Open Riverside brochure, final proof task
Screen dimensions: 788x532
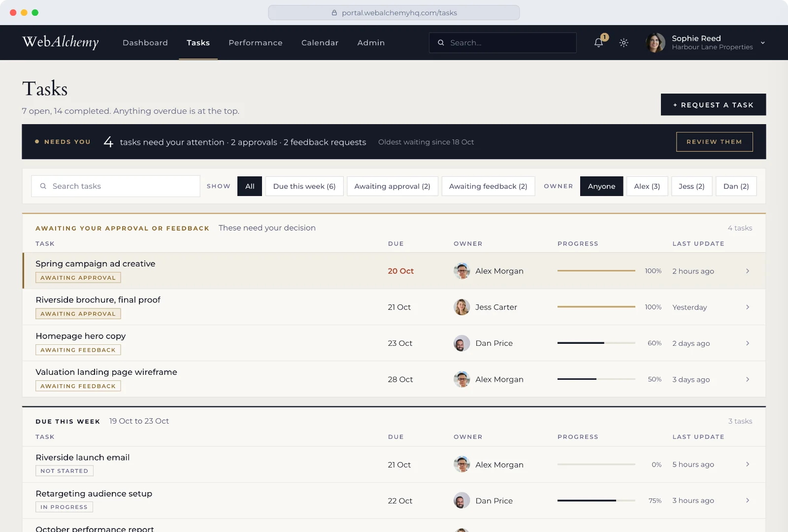98,299
